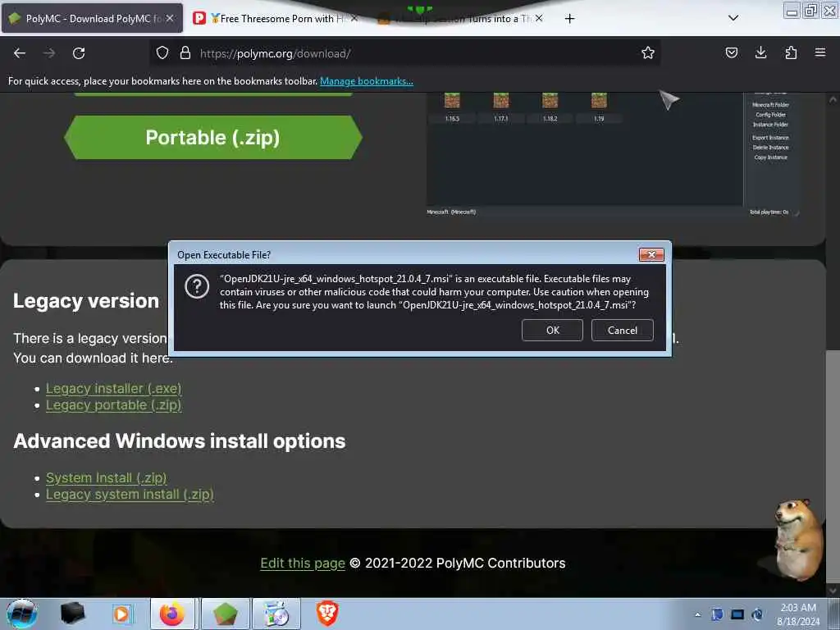Go back to the previous page
This screenshot has height=630, width=840.
tap(20, 53)
